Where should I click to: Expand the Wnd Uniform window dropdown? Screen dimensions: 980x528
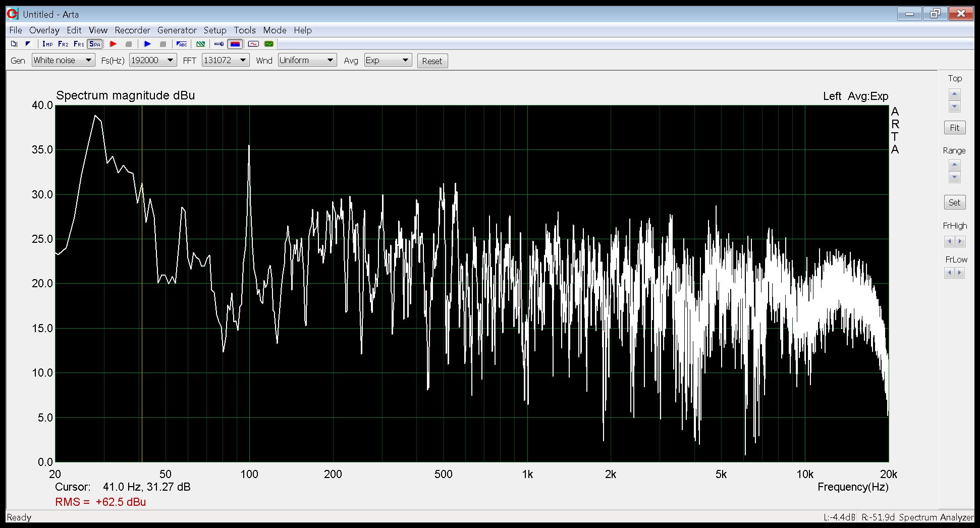(307, 61)
